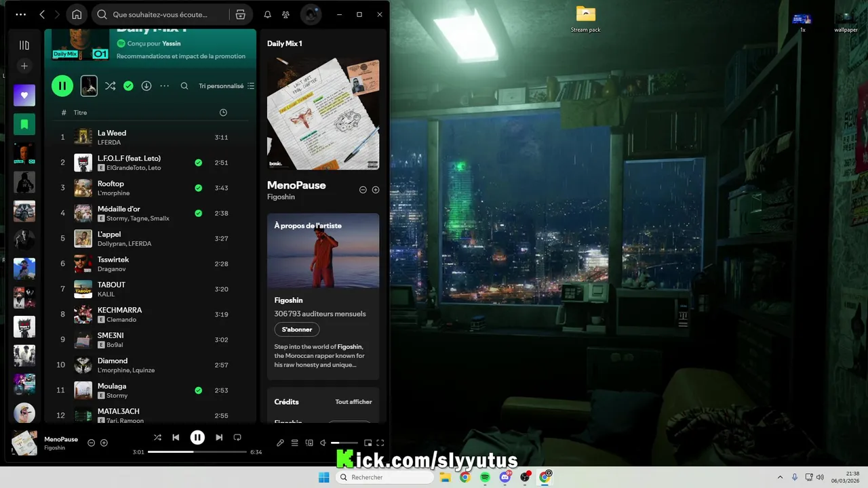Mute using the player volume speaker icon
Image resolution: width=868 pixels, height=488 pixels.
(323, 443)
